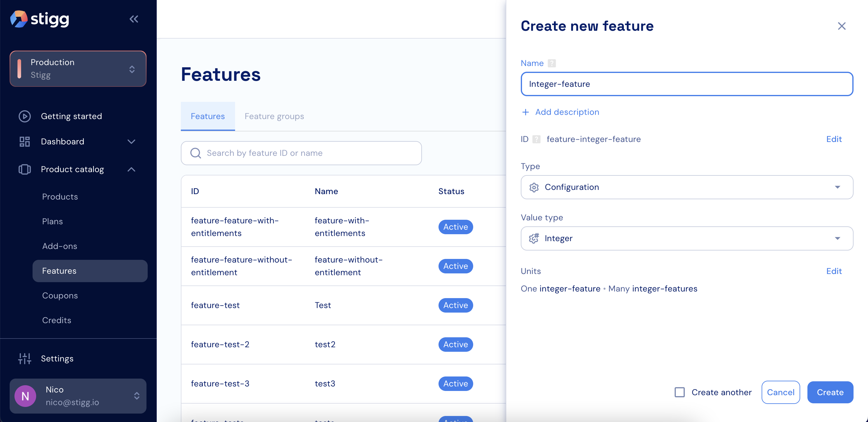Click the search magnifier icon
This screenshot has height=422, width=868.
click(196, 153)
